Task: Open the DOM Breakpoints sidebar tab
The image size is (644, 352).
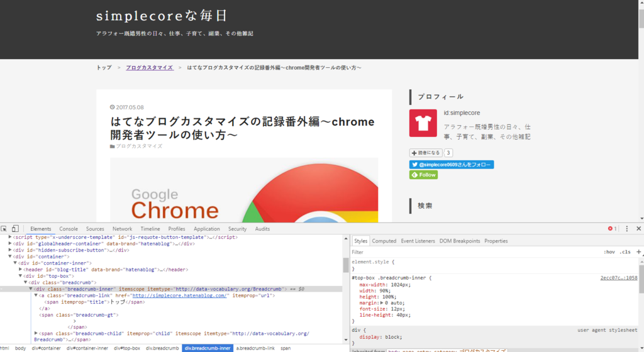Action: click(x=460, y=241)
